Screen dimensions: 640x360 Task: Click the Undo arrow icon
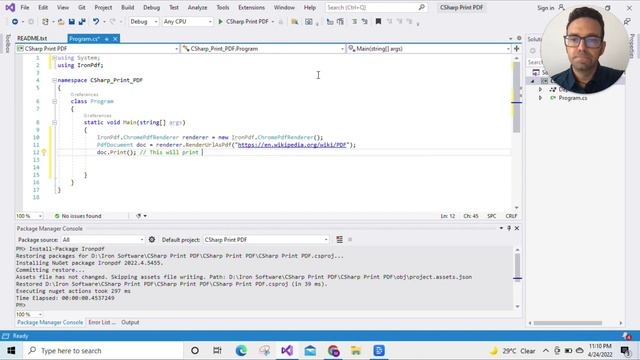pos(96,22)
